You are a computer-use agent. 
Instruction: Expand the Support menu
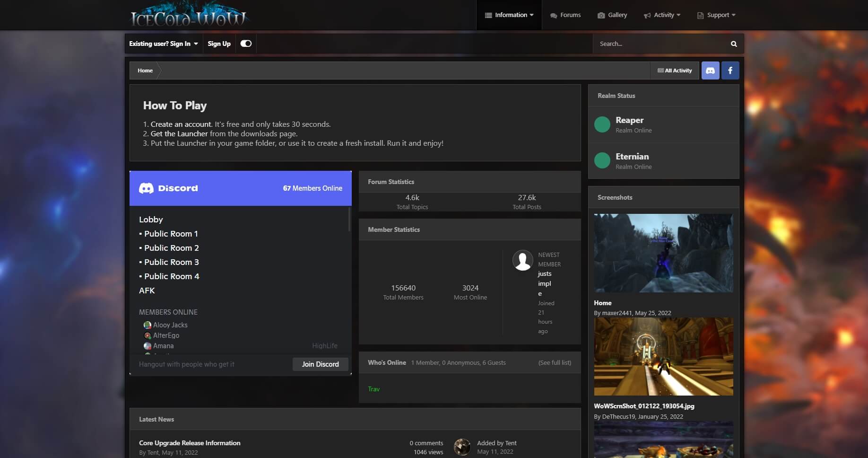coord(716,15)
